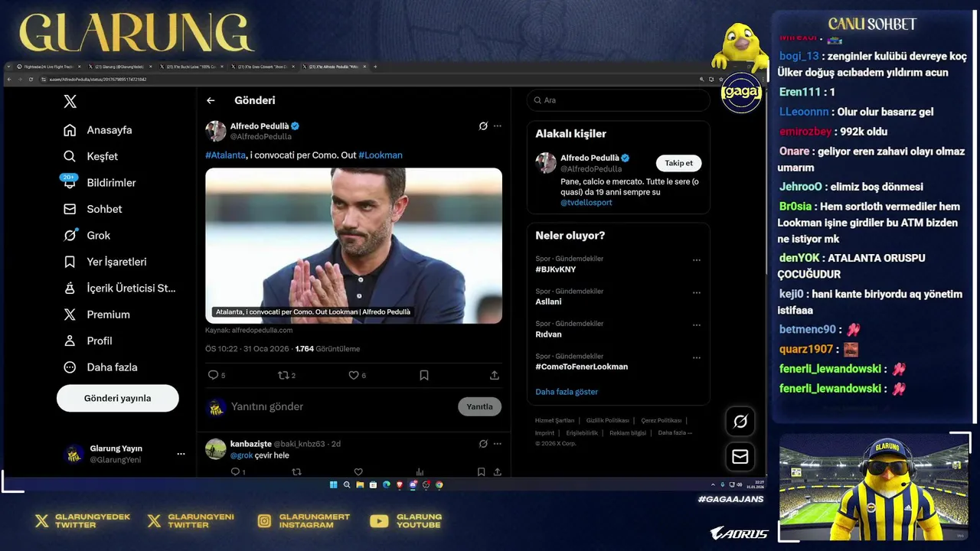The width and height of the screenshot is (980, 551).
Task: Open İçerik Üreticisi Stüdyosu
Action: (119, 289)
